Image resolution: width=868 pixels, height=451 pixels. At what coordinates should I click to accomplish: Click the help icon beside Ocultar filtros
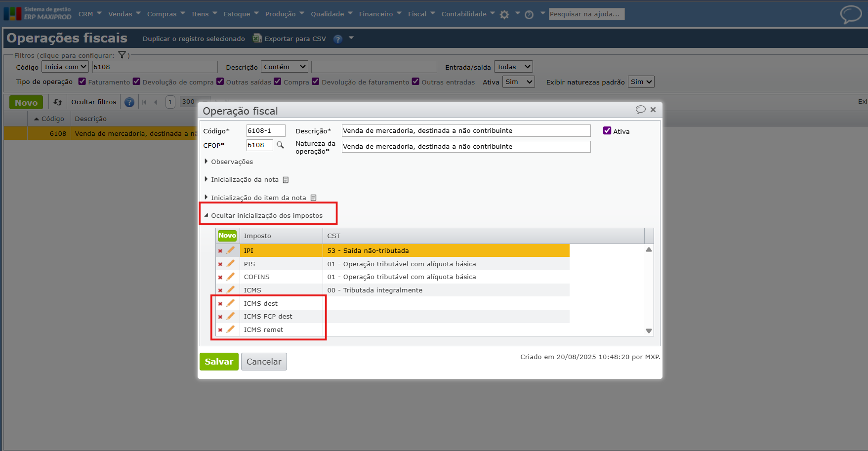pyautogui.click(x=129, y=102)
